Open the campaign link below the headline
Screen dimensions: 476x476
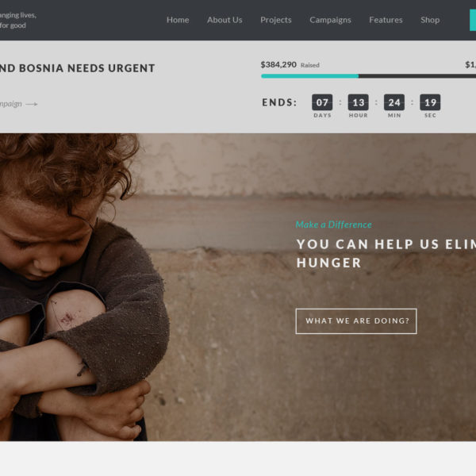[11, 104]
